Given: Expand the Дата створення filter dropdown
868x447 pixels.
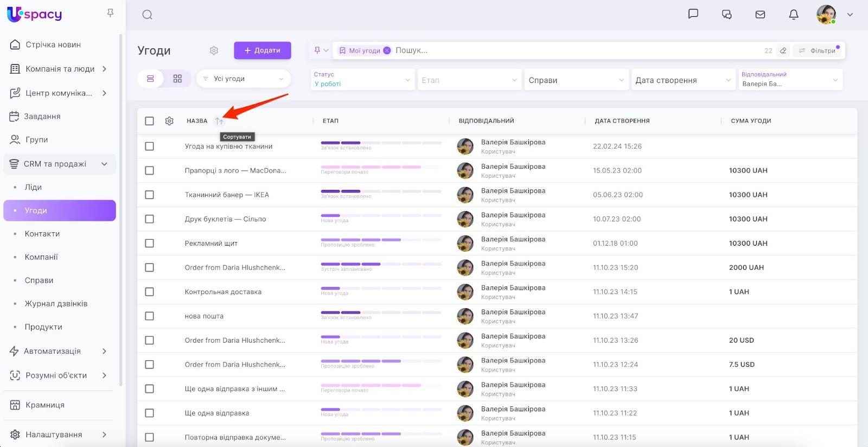Looking at the screenshot, I should [682, 80].
